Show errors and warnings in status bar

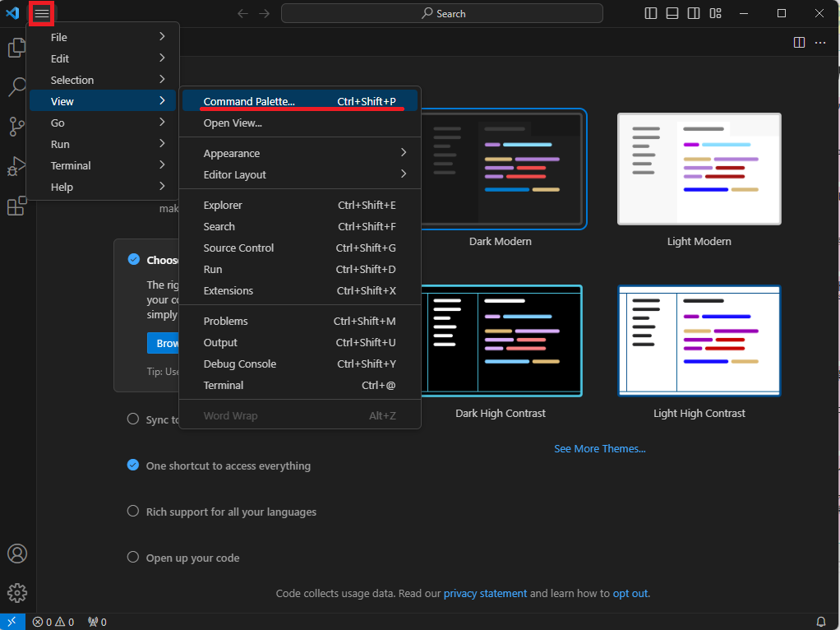tap(53, 622)
